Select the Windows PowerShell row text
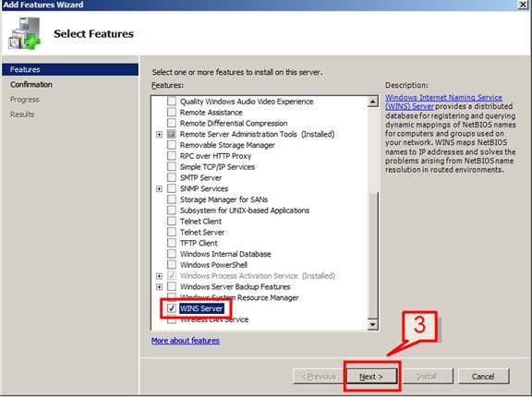Viewport: 532px width, 397px height. point(213,264)
